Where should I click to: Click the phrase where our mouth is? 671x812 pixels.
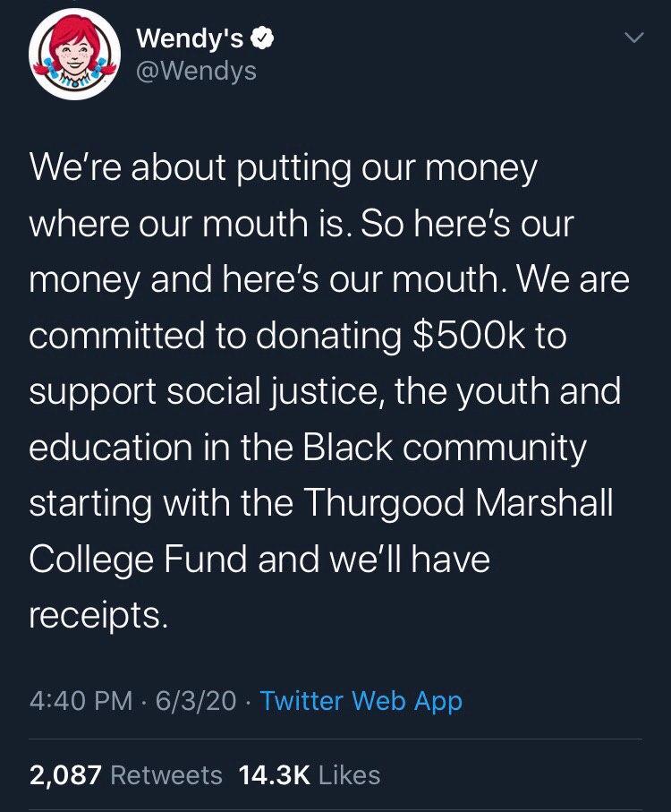tap(187, 223)
